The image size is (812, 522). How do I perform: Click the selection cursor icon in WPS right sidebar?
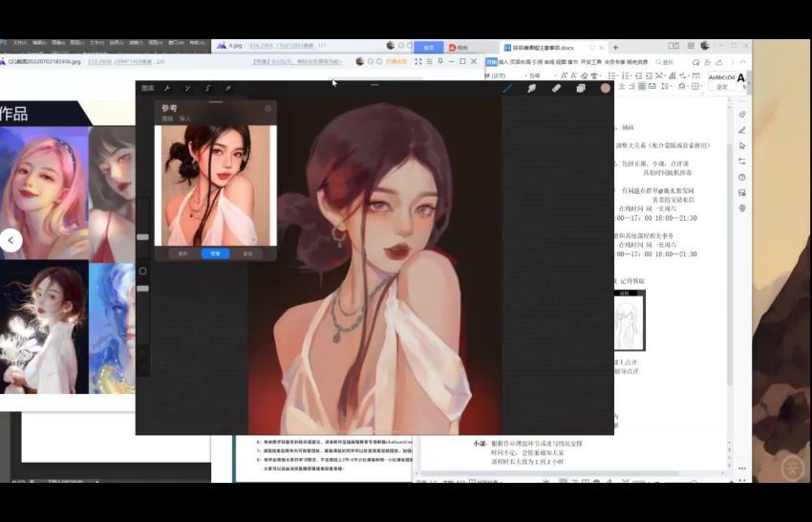click(x=742, y=145)
